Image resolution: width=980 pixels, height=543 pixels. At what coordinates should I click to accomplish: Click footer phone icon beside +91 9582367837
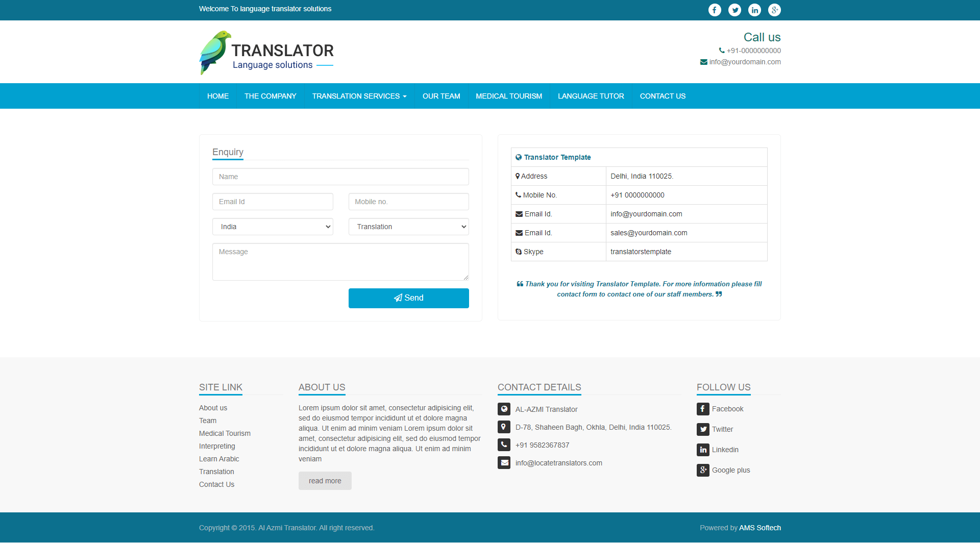504,445
